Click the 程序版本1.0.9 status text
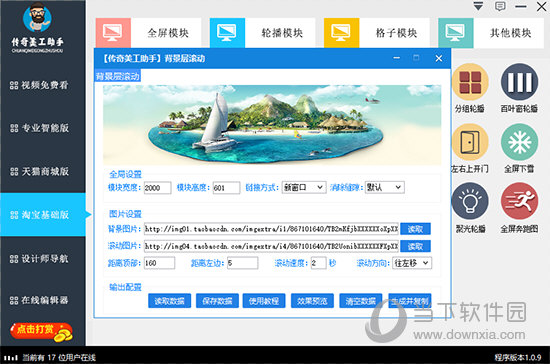This screenshot has width=550, height=364. (x=517, y=357)
